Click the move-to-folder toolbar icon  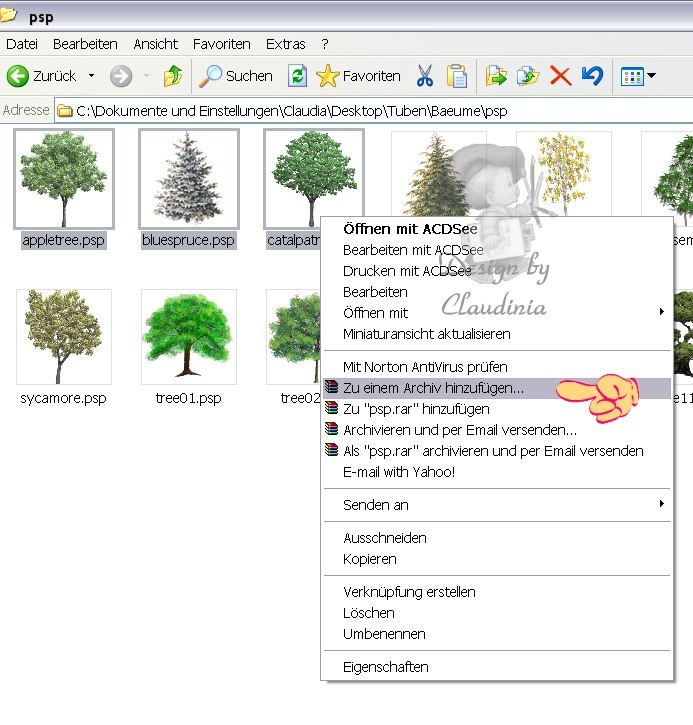pyautogui.click(x=496, y=76)
